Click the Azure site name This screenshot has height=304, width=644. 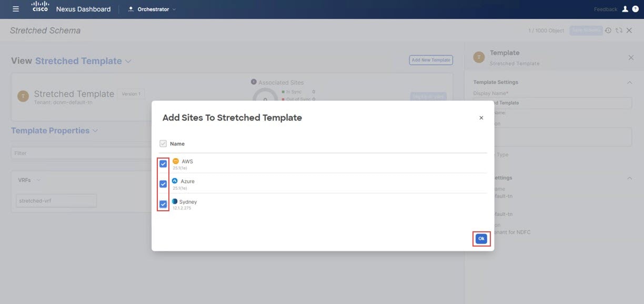tap(187, 181)
